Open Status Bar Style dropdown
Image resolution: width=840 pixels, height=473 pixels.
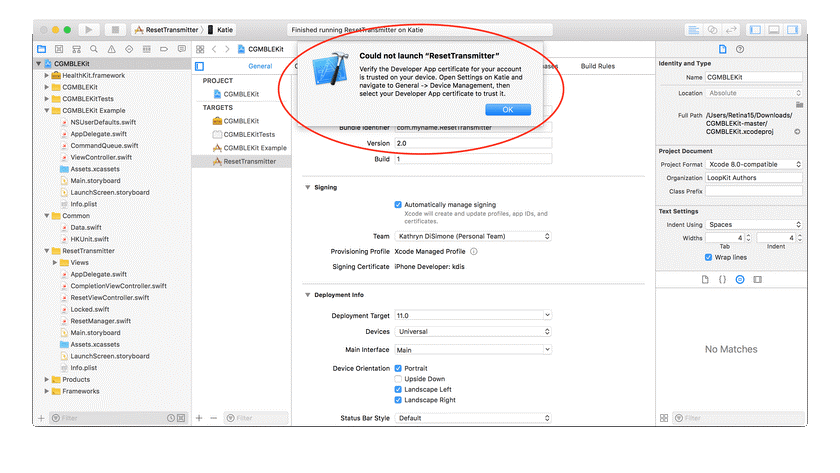473,418
